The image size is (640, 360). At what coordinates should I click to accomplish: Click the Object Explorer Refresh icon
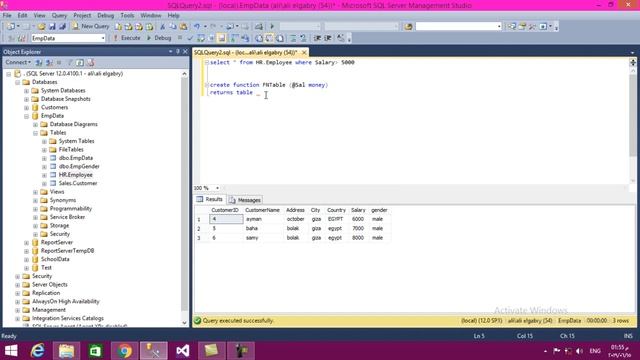coord(80,62)
